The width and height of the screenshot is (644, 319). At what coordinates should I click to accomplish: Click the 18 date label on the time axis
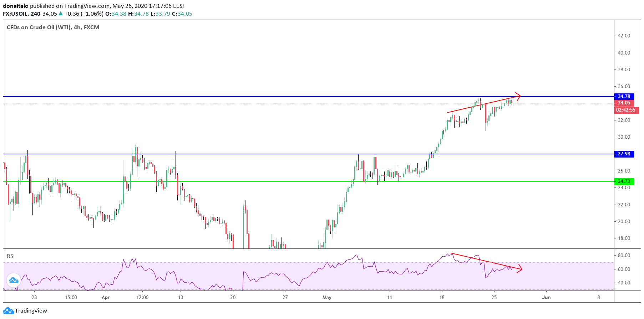tap(442, 297)
